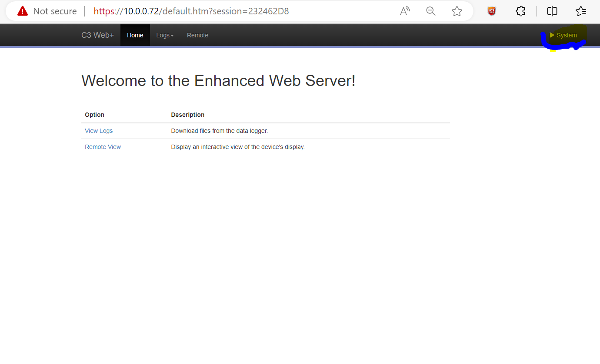This screenshot has width=600, height=364.
Task: Open the View Logs link
Action: pos(99,131)
